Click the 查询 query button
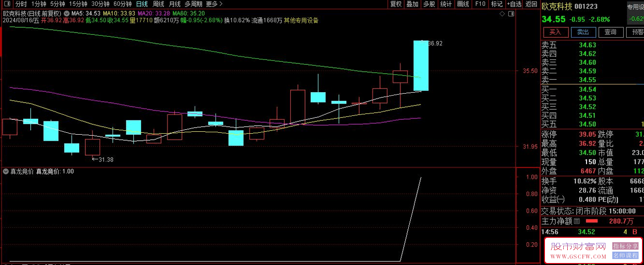 [x=610, y=32]
